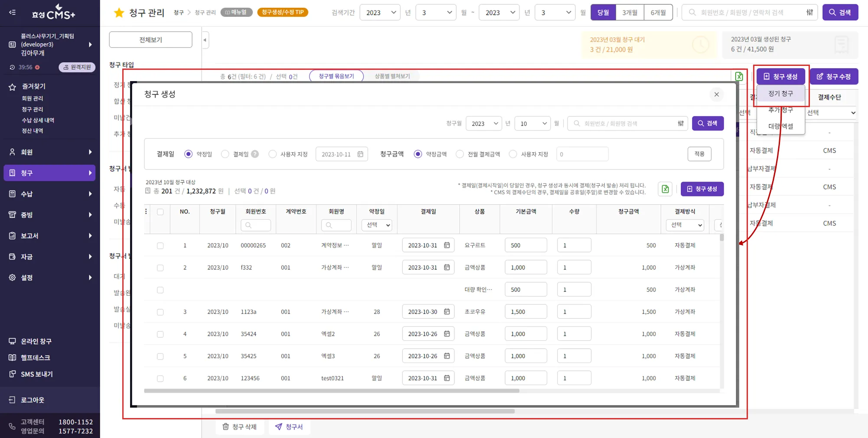868x438 pixels.
Task: Click the column options three-dot icon
Action: [x=146, y=212]
